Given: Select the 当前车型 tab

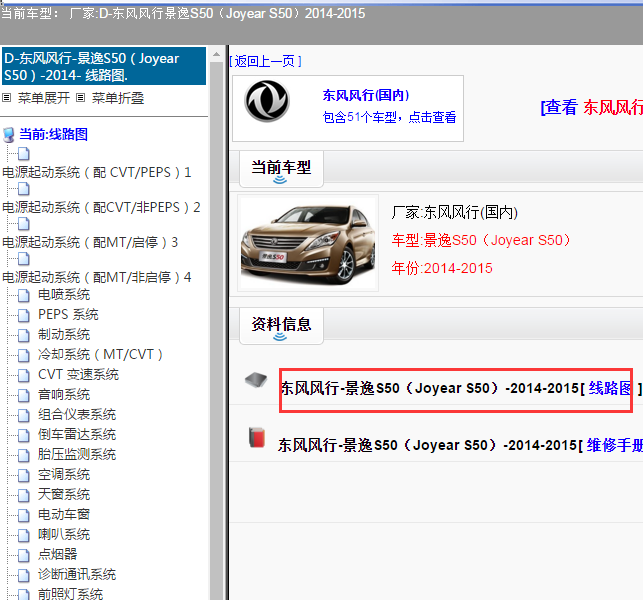Looking at the screenshot, I should pos(281,169).
